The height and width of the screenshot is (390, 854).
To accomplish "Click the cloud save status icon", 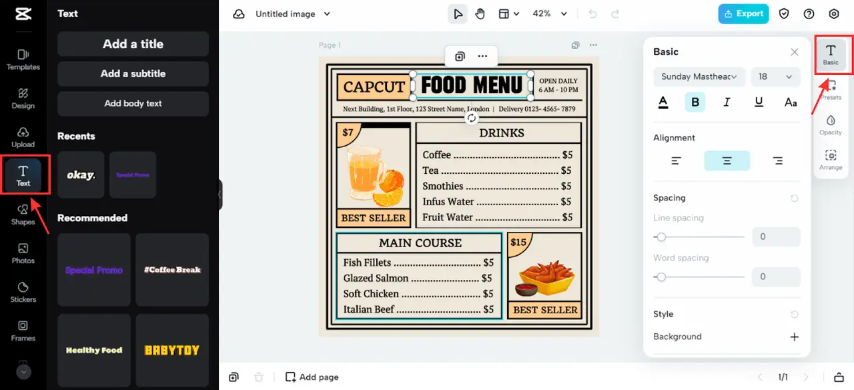I will point(239,14).
